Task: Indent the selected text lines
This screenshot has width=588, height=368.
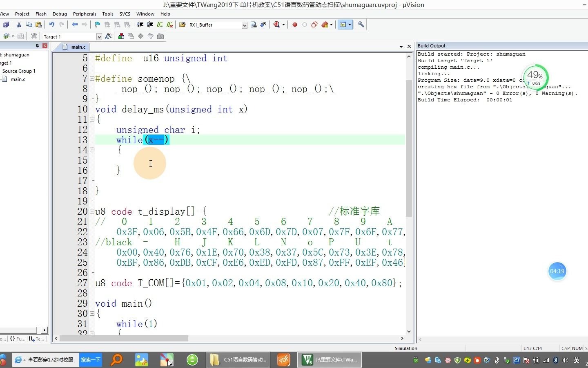Action: coord(140,25)
